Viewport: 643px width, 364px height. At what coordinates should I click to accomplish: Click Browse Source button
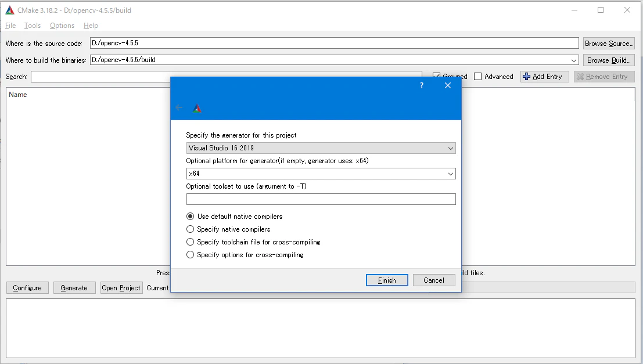point(609,44)
